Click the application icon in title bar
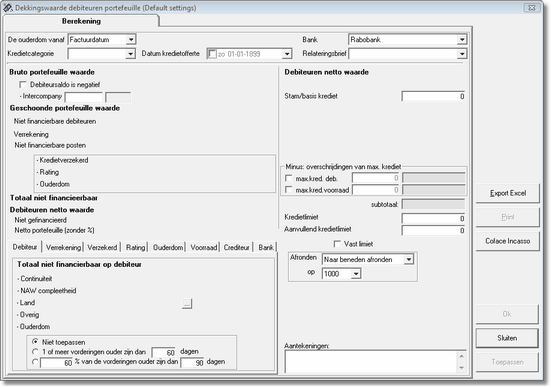 [x=8, y=7]
